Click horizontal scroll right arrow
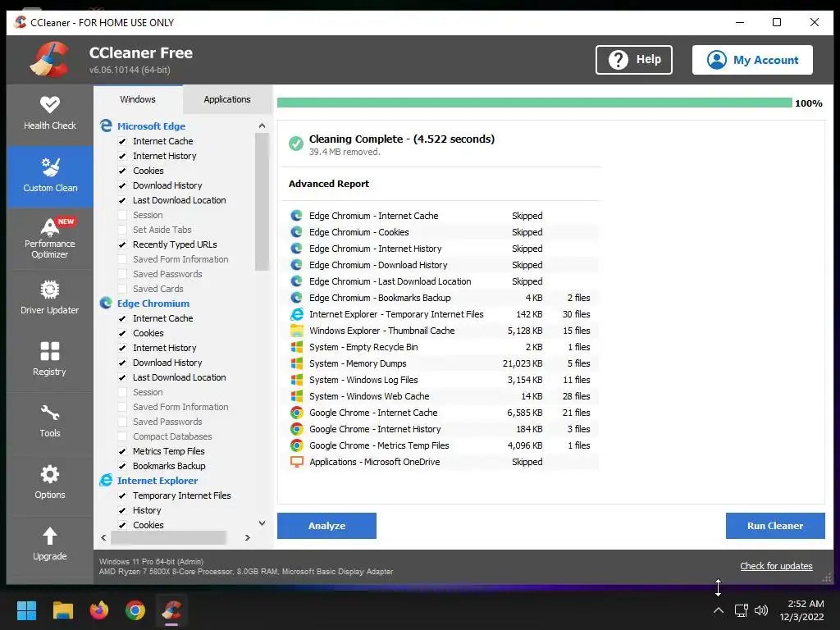840x630 pixels. [247, 537]
